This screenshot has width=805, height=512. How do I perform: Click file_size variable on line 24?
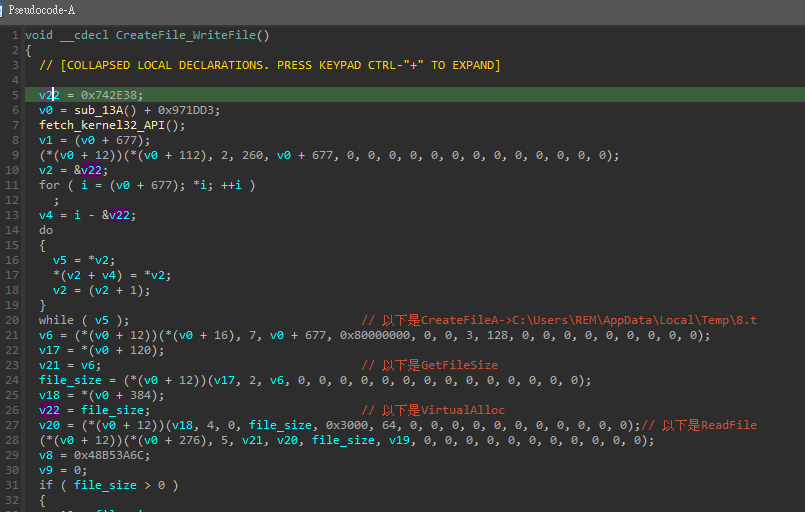click(70, 380)
